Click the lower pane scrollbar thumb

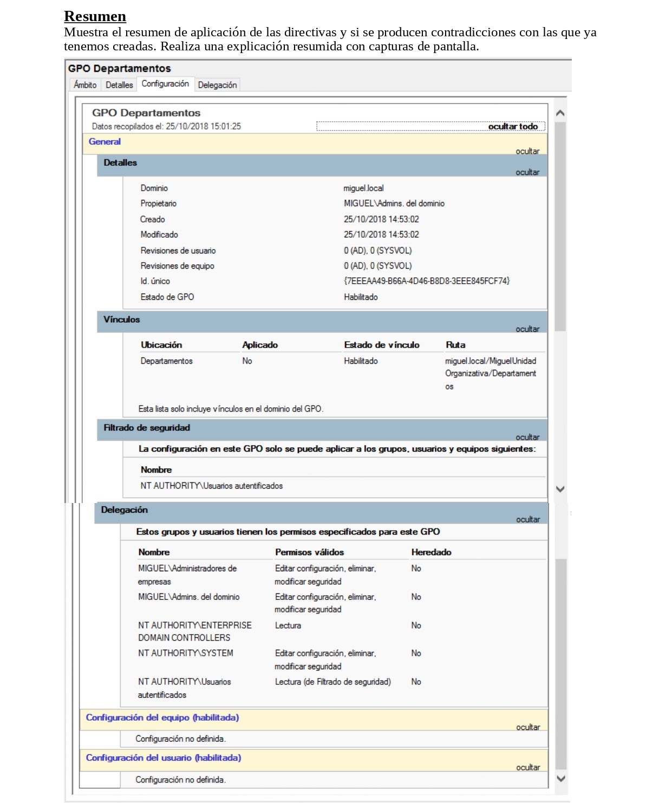(x=561, y=664)
